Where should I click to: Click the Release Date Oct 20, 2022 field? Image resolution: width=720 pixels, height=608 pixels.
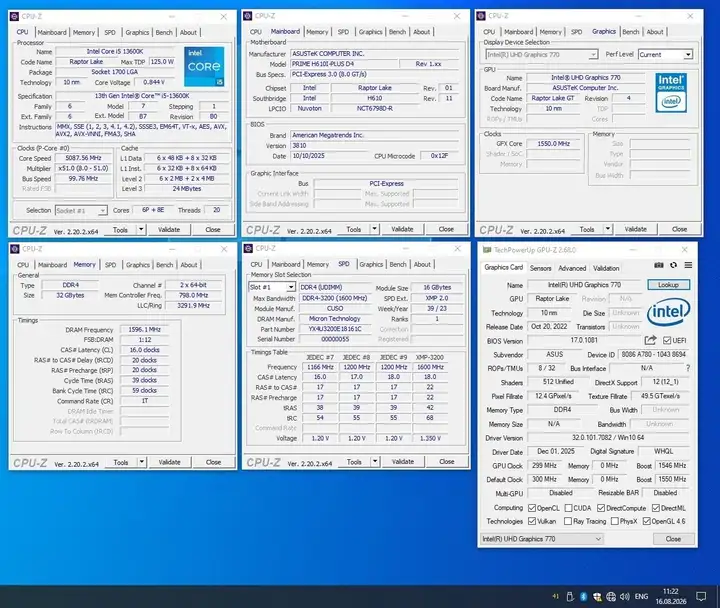coord(549,327)
